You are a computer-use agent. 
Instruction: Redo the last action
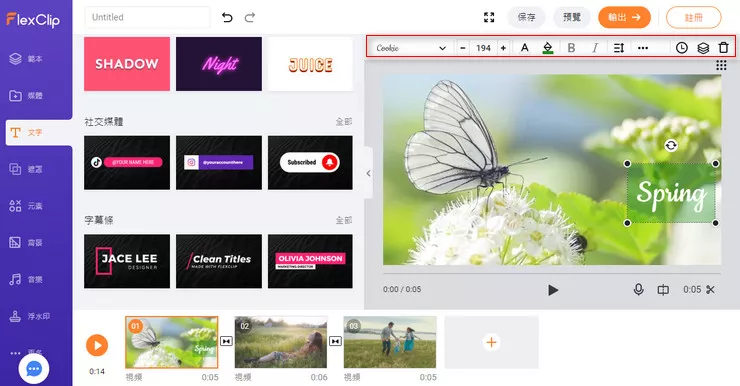pos(250,17)
